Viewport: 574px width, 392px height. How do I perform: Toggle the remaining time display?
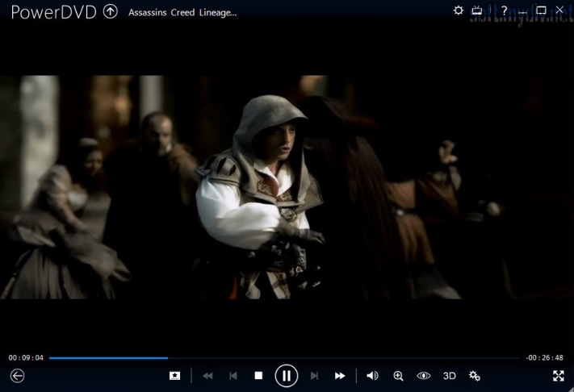(x=543, y=357)
